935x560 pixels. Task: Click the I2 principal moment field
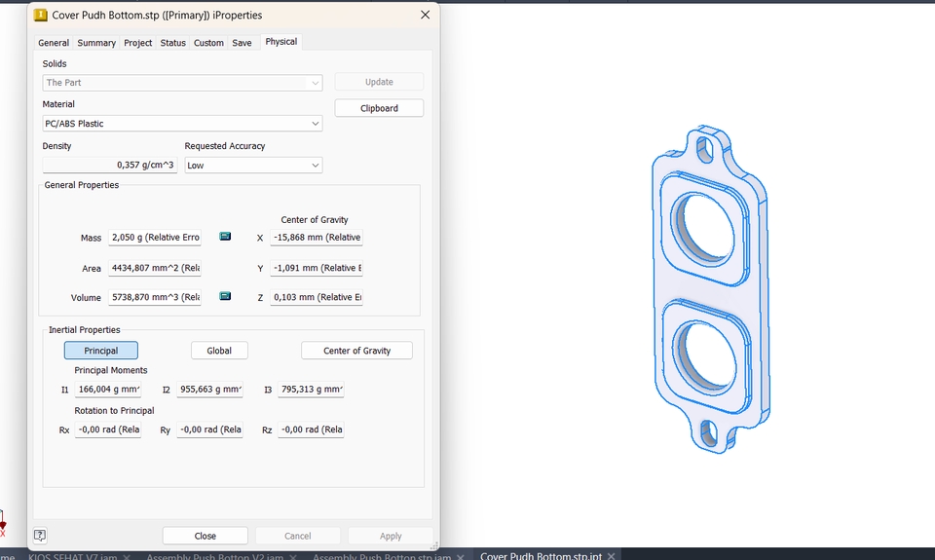tap(210, 390)
